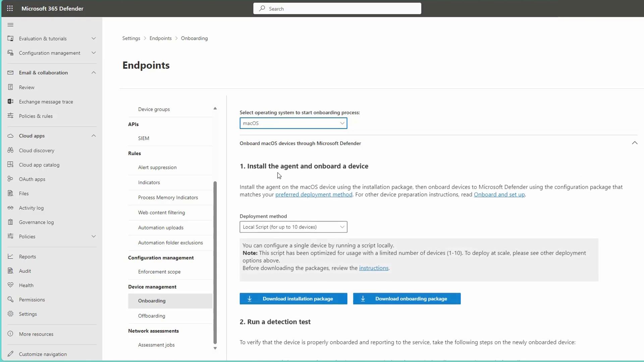Follow the preferred deployment method link
This screenshot has height=362, width=644.
(314, 195)
